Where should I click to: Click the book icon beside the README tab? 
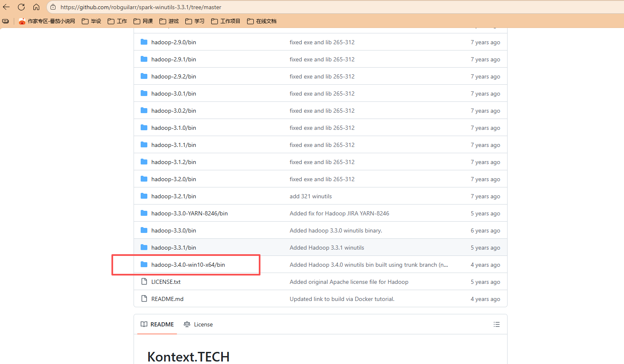coord(144,324)
